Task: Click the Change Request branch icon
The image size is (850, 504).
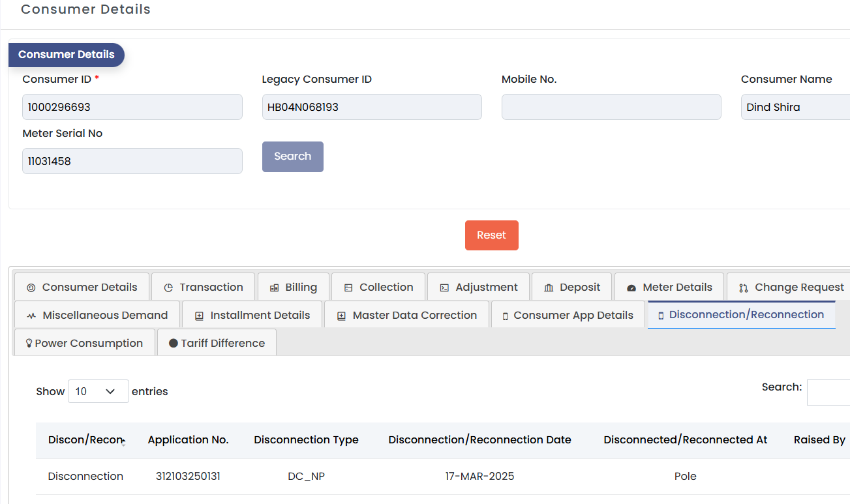Action: [743, 288]
